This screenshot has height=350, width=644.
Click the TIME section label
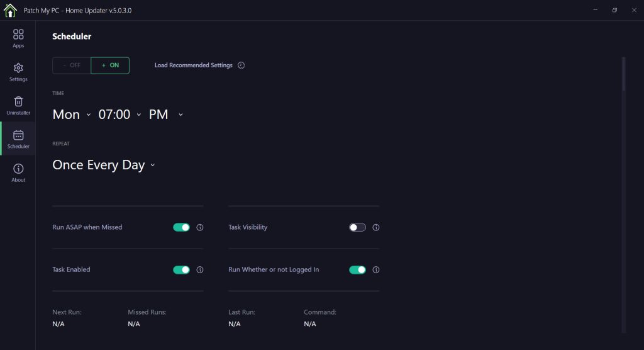58,93
